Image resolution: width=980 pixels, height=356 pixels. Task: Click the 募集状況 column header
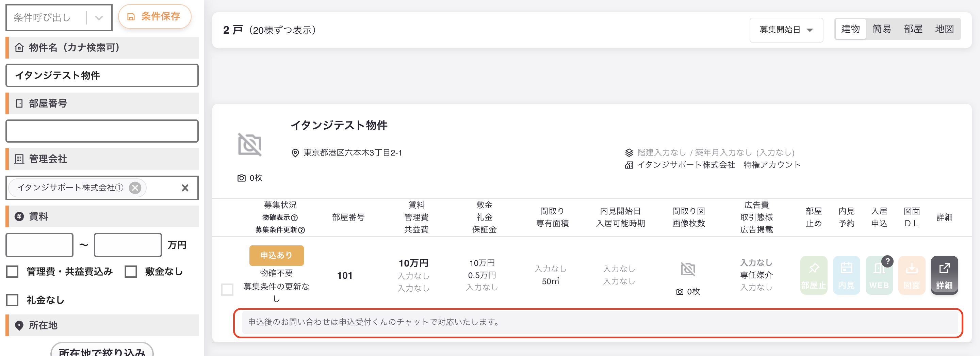(x=280, y=205)
